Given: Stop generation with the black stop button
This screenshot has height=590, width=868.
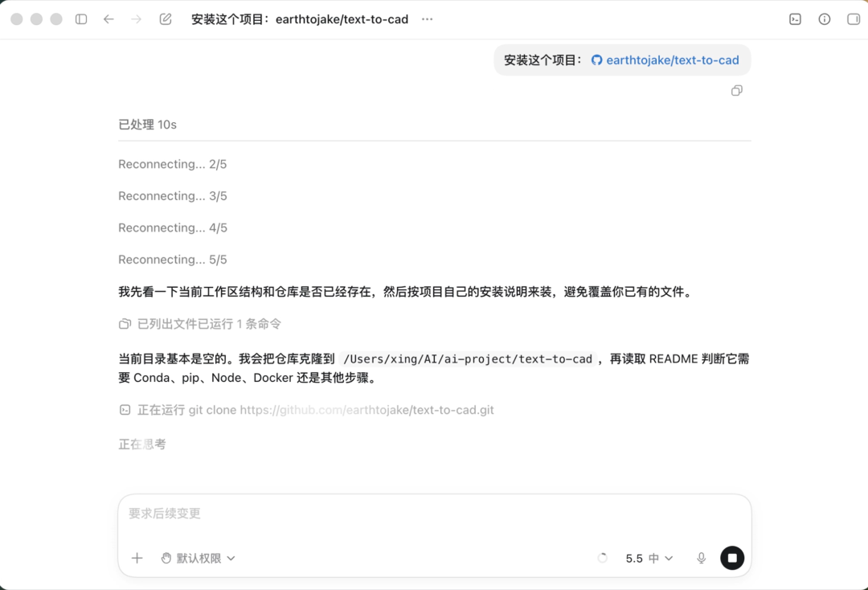Looking at the screenshot, I should pos(732,558).
